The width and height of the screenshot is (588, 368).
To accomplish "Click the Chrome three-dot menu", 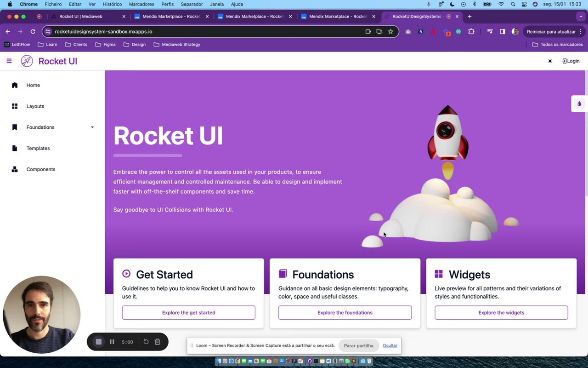I will coord(581,32).
